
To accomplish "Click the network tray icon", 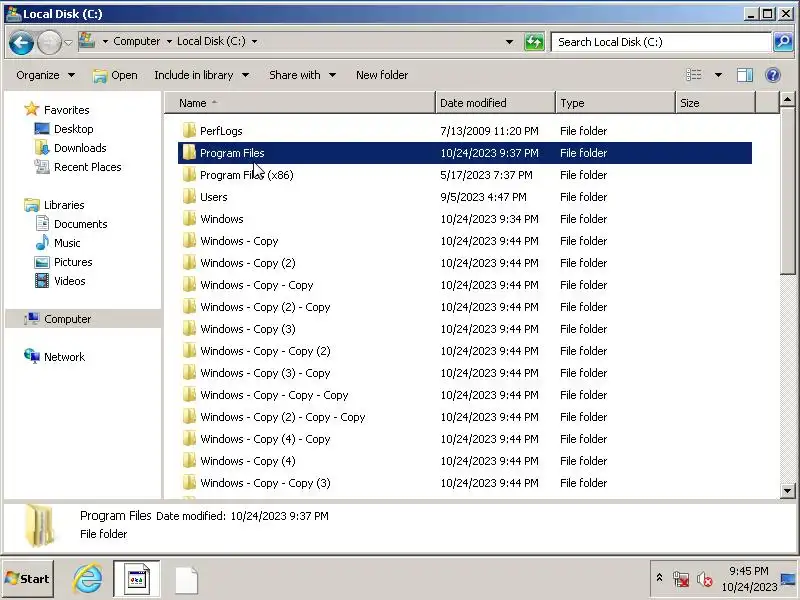I will [x=681, y=579].
